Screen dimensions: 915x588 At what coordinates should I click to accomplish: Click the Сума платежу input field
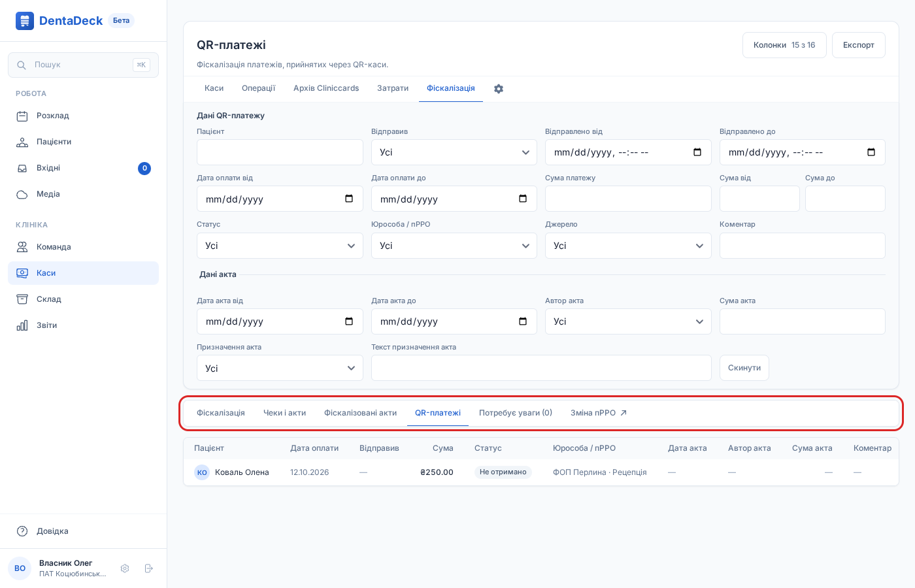coord(628,199)
